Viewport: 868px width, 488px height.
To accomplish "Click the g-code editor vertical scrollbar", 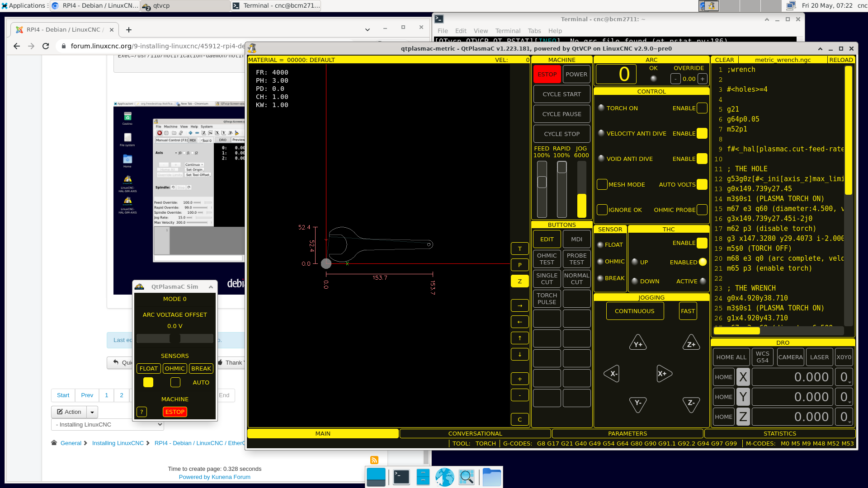I will 849,195.
